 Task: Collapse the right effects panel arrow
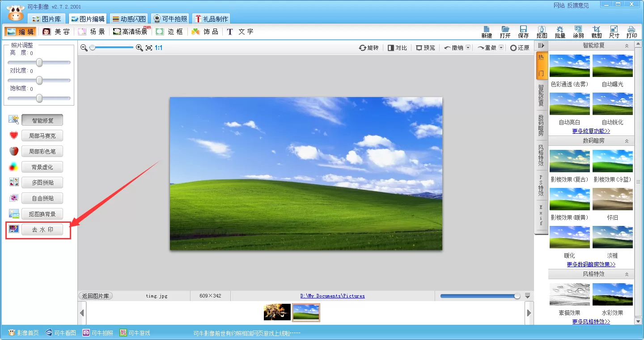point(541,46)
